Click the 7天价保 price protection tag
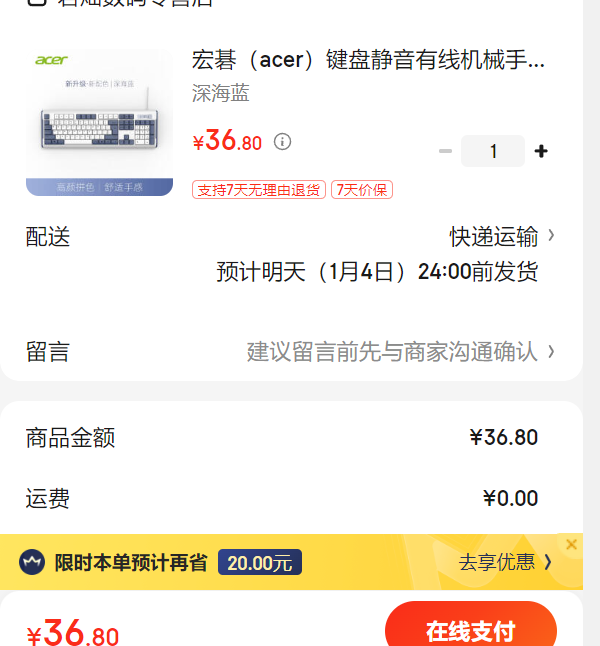 [362, 190]
